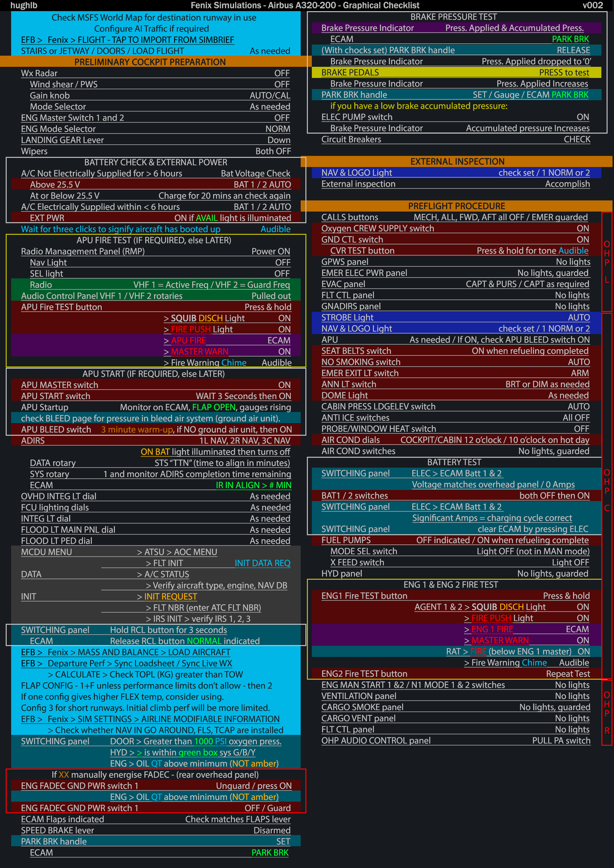Select the STROBE Light AUTO row

[x=456, y=317]
